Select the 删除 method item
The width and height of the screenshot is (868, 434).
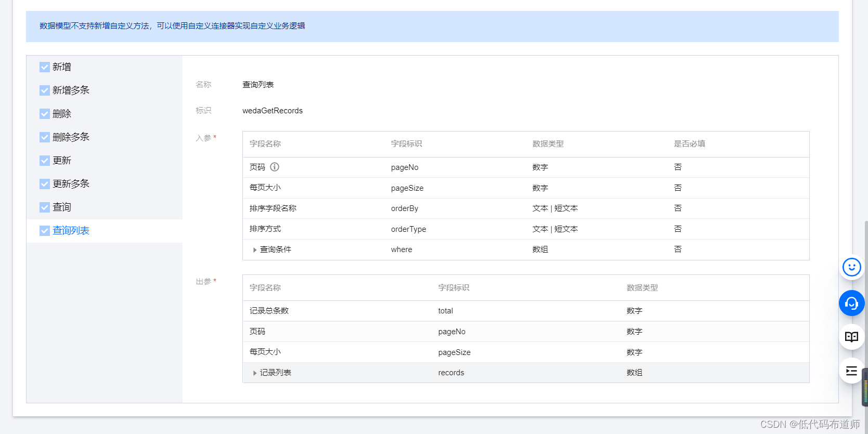point(105,114)
